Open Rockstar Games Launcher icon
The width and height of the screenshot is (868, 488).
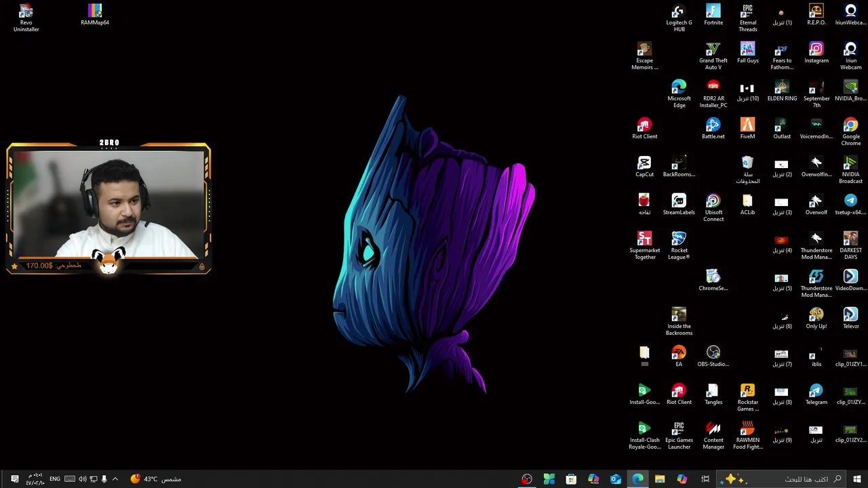748,398
